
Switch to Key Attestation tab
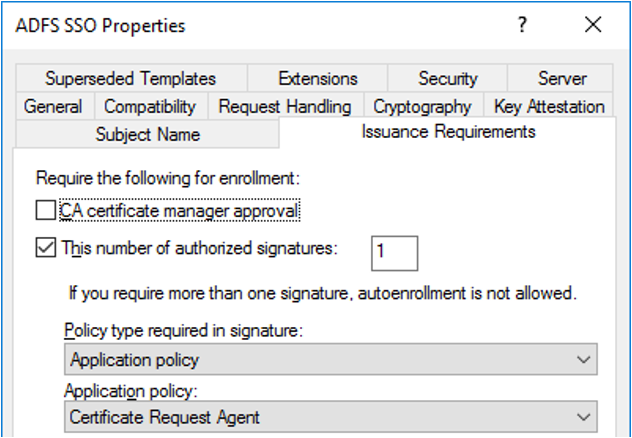point(549,106)
